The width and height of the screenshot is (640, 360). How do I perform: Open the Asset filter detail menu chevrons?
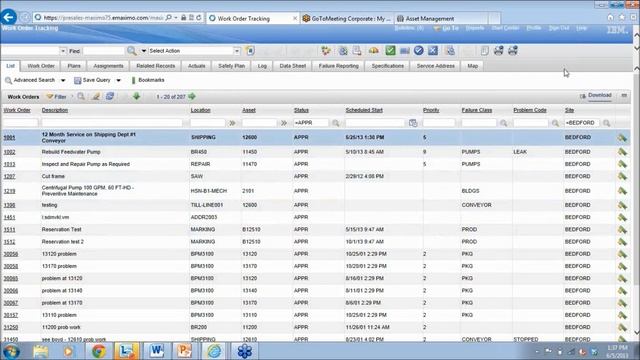coord(284,123)
